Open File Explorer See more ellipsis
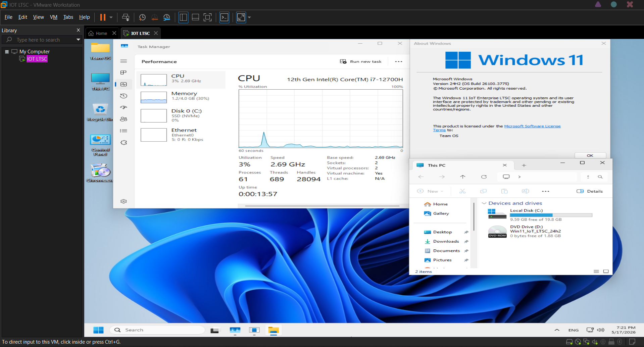Viewport: 644px width, 347px height. [545, 191]
